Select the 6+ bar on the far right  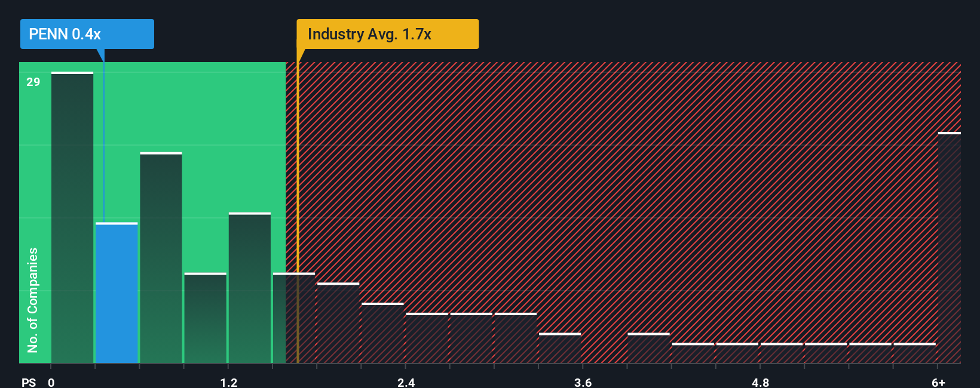coord(949,248)
